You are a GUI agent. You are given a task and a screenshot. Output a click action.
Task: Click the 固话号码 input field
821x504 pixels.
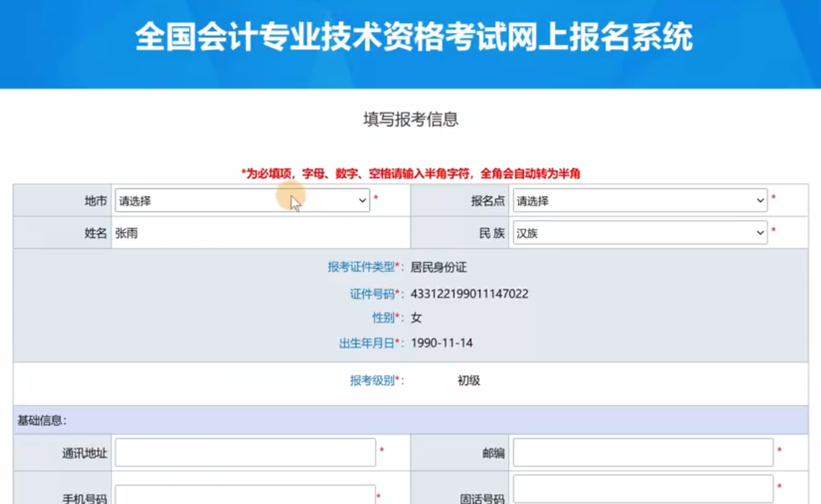point(643,489)
